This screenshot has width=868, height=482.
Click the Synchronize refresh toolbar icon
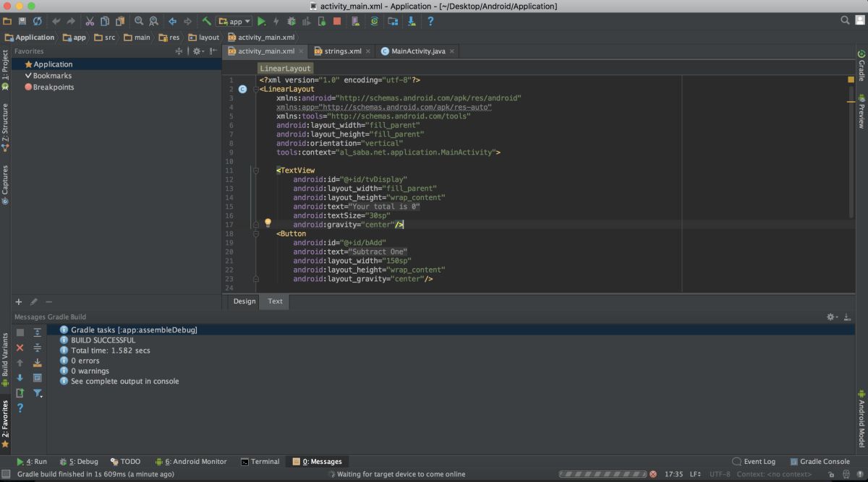click(37, 22)
